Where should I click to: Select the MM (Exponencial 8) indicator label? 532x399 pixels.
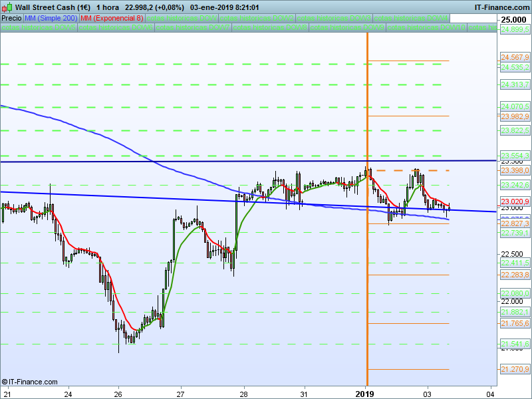coord(112,19)
